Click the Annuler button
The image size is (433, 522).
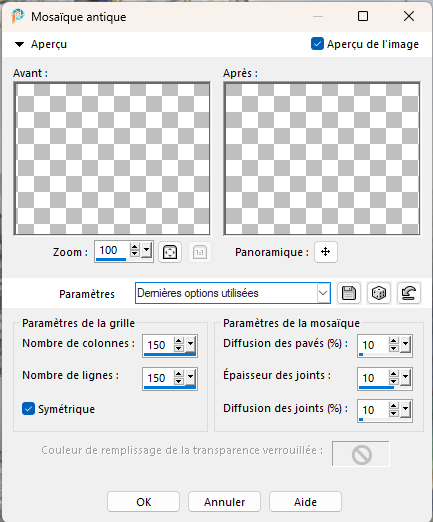pos(224,501)
